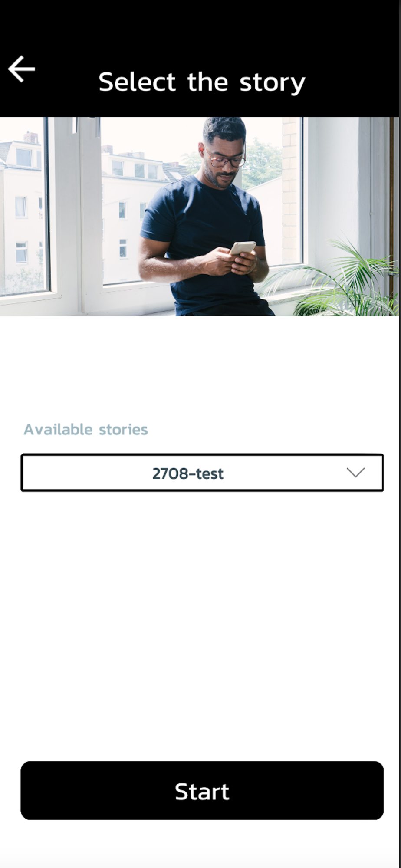Select the 2708-test story field
This screenshot has height=868, width=401.
click(x=202, y=473)
